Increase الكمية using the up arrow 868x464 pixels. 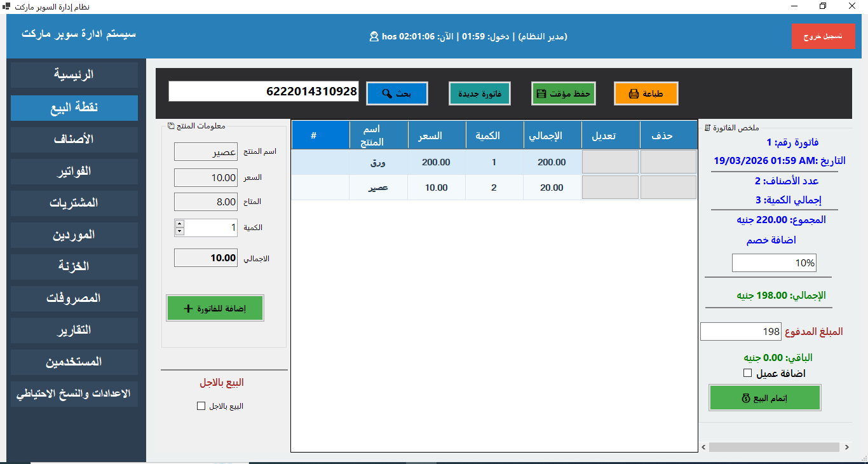(179, 224)
